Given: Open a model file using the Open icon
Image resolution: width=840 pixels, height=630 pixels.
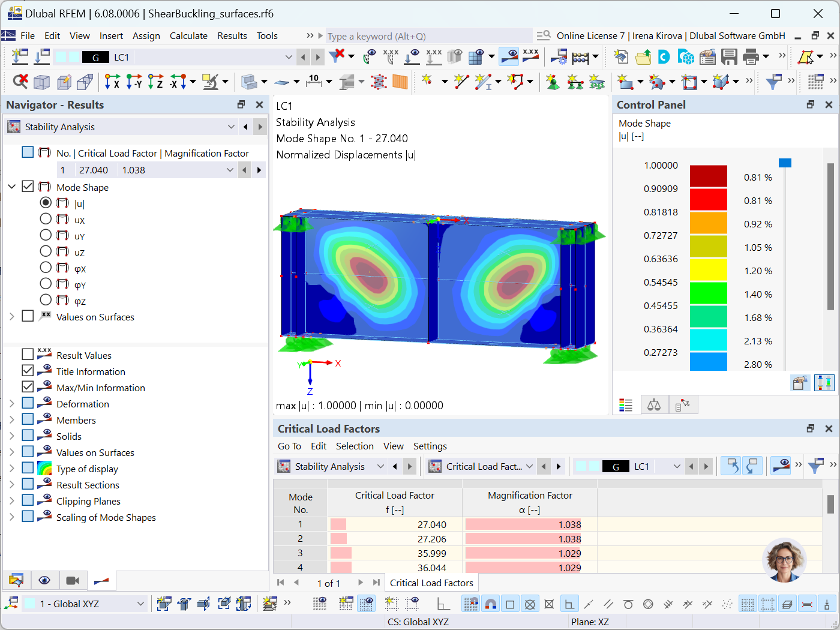Looking at the screenshot, I should coord(643,56).
